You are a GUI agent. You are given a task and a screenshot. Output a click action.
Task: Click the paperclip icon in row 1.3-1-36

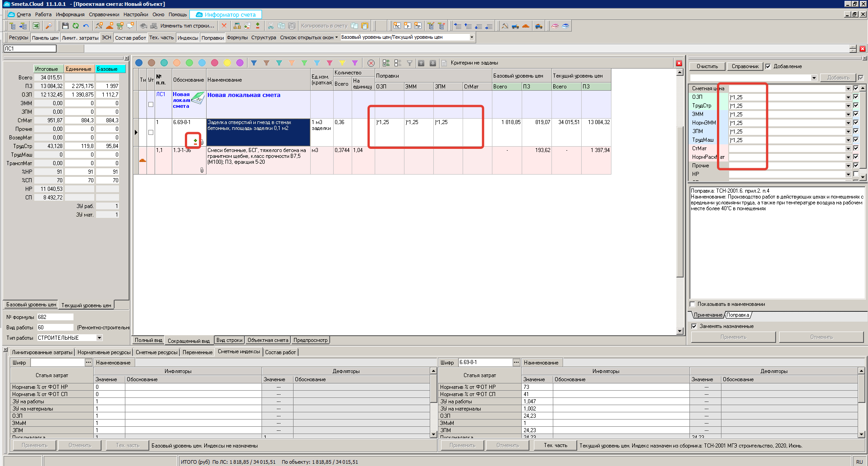point(202,170)
